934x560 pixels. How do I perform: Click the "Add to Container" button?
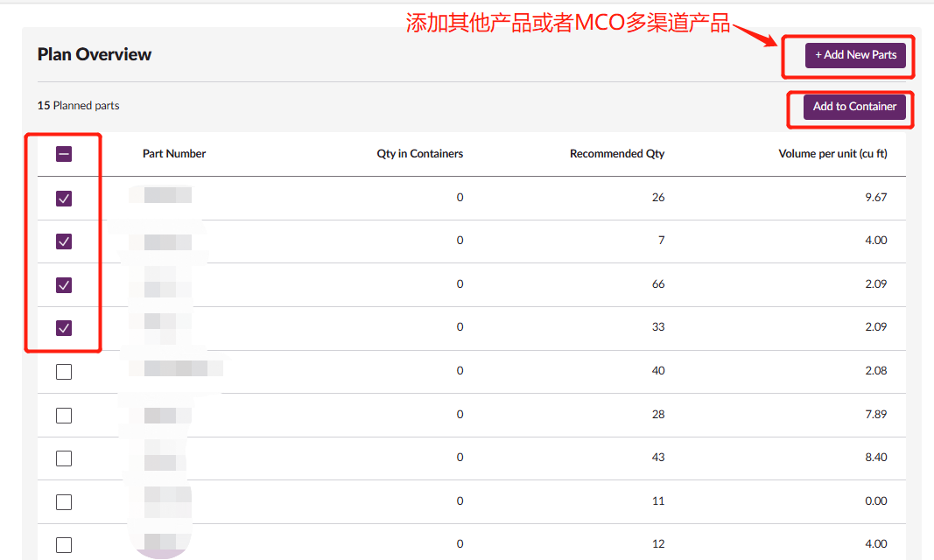tap(853, 107)
